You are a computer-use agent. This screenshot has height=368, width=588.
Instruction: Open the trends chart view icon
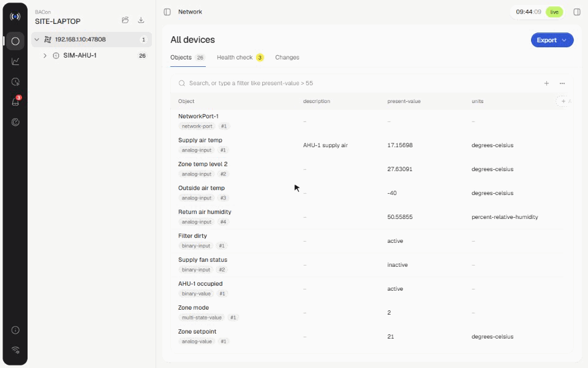[x=15, y=61]
